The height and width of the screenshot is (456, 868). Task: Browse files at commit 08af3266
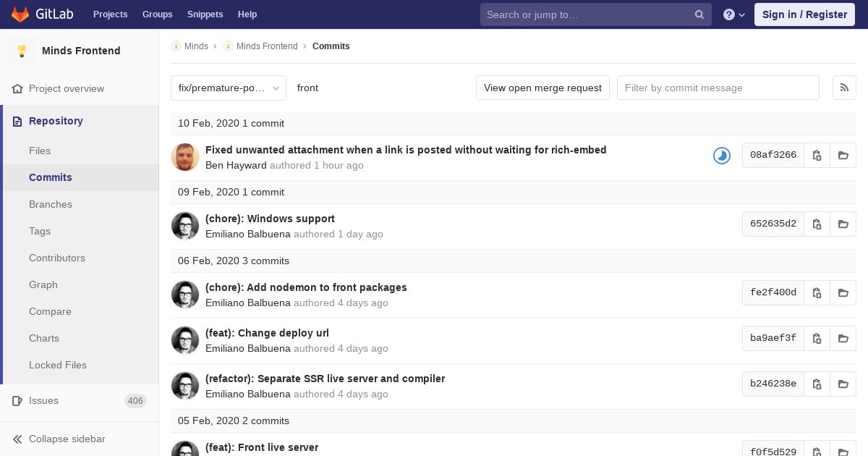[843, 155]
